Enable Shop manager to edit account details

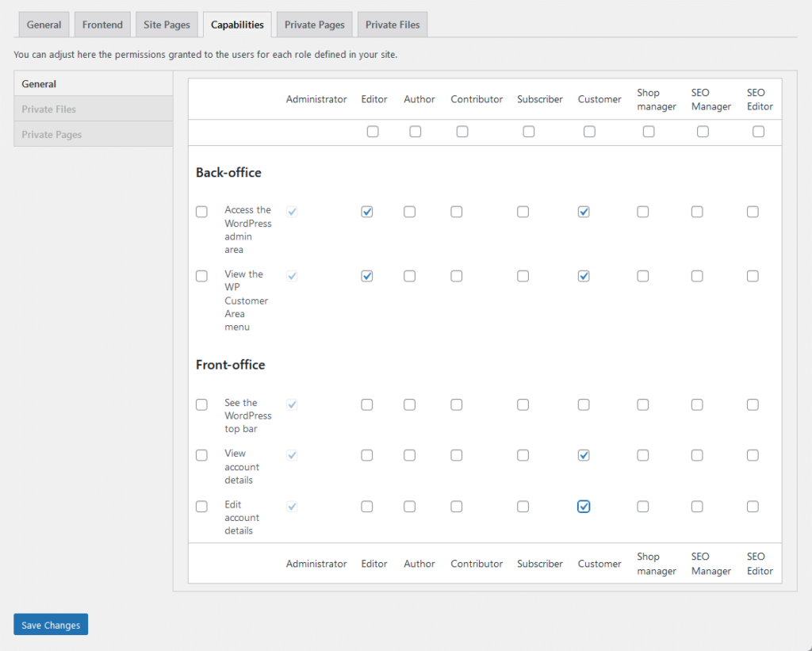(x=642, y=507)
